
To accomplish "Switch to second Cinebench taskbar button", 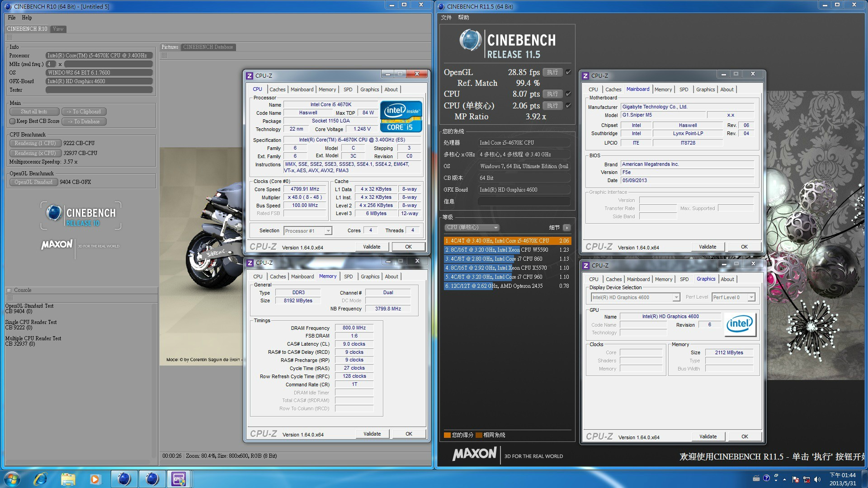I will pos(152,479).
